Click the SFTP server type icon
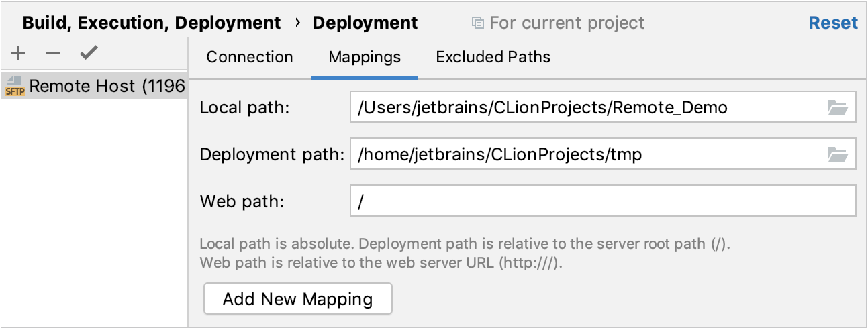Image resolution: width=868 pixels, height=330 pixels. [14, 87]
